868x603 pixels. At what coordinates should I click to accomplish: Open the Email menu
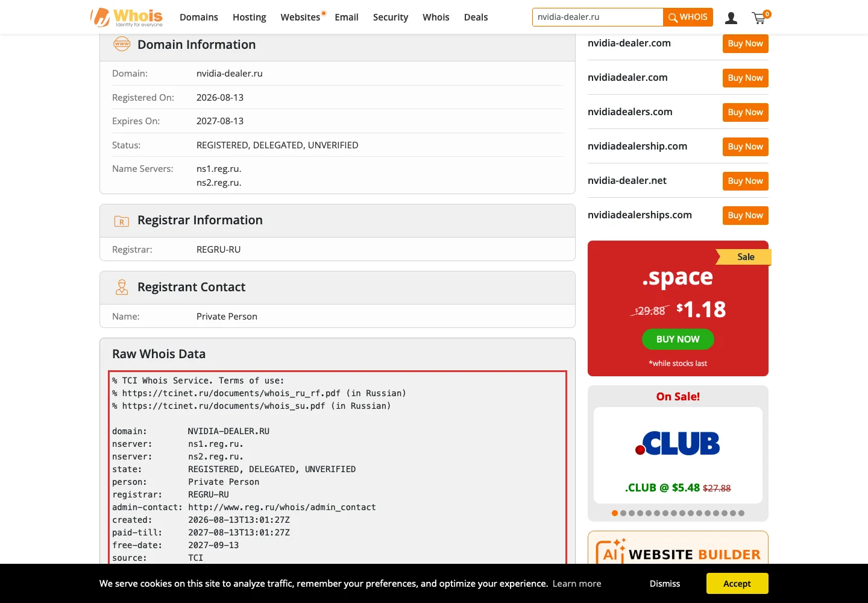pos(347,17)
